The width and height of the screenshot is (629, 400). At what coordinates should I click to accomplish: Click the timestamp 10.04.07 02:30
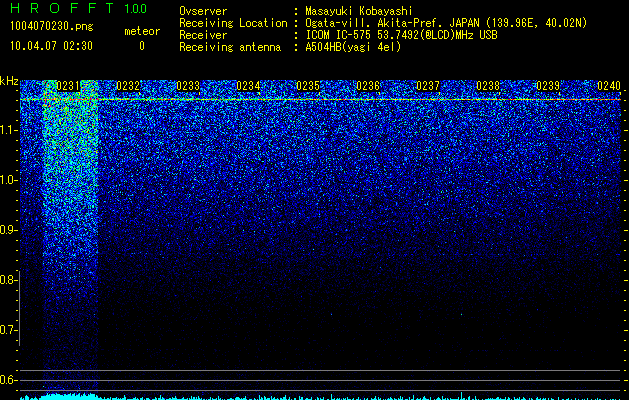tap(51, 46)
